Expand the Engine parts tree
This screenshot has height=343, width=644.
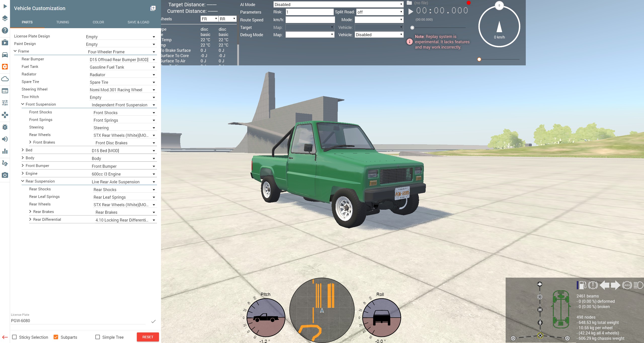click(23, 174)
